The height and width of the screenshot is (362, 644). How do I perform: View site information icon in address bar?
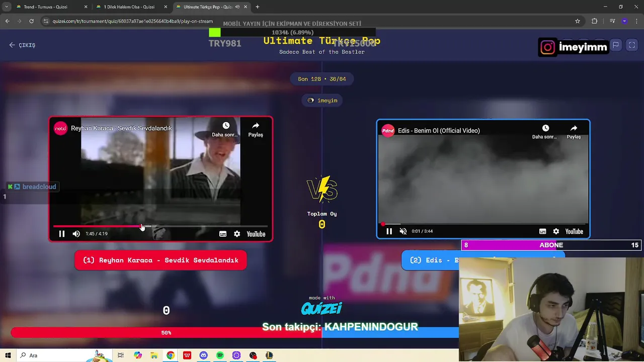coord(46,21)
